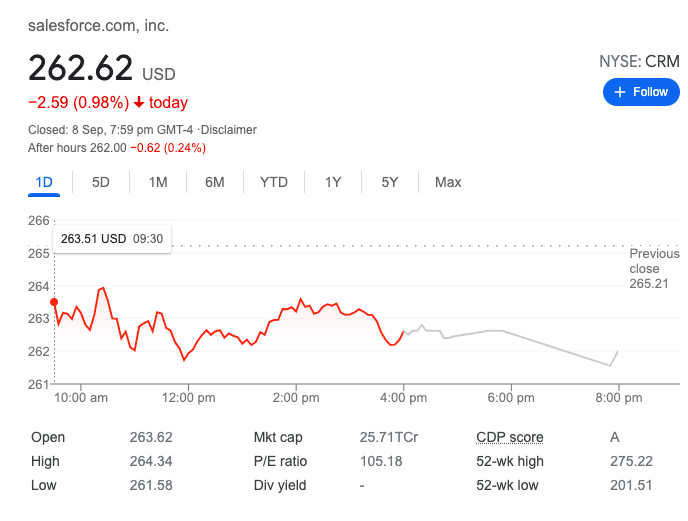
Task: Click the plus icon in Follow button
Action: click(620, 92)
